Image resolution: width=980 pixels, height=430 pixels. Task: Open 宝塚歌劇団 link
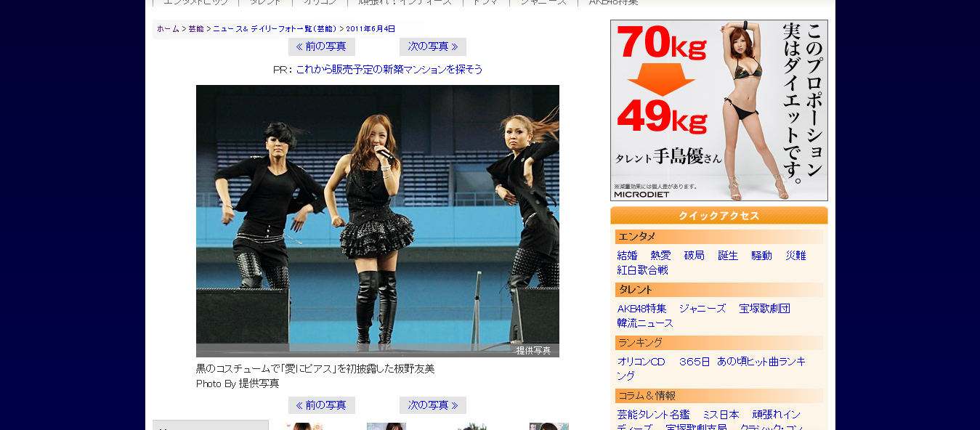point(764,309)
